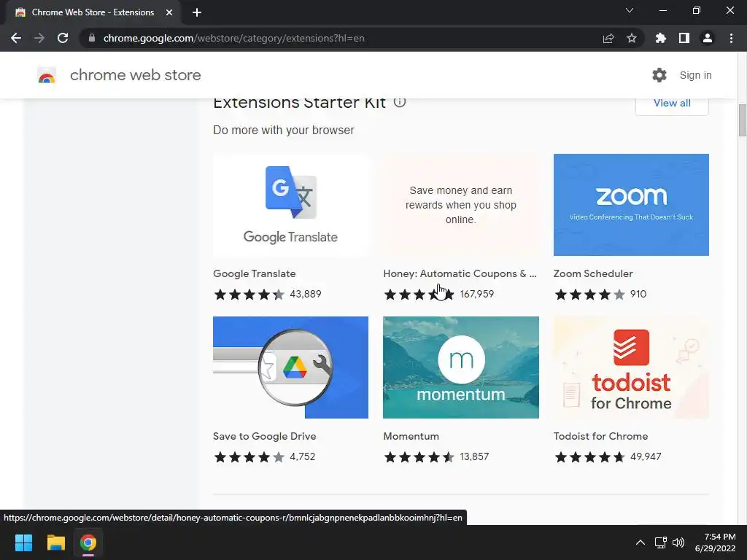Click the Google Translate extension title

(x=255, y=274)
